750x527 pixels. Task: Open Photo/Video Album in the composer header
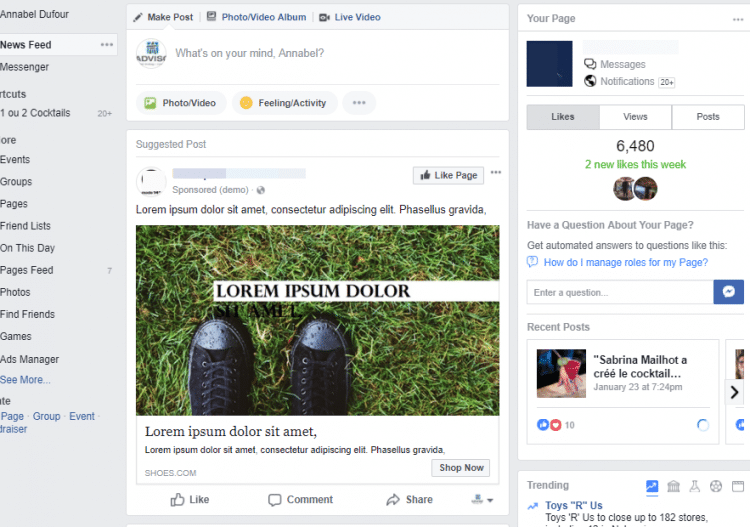[256, 17]
